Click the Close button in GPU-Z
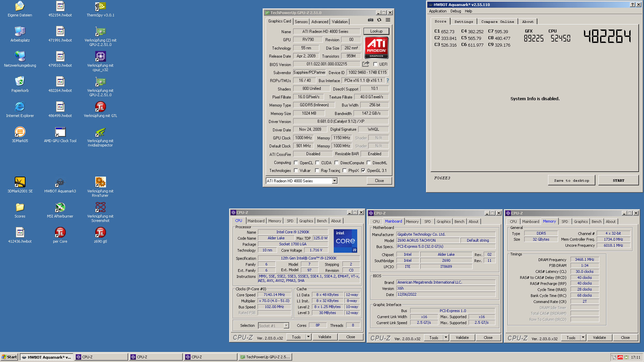This screenshot has width=644, height=362. (379, 181)
